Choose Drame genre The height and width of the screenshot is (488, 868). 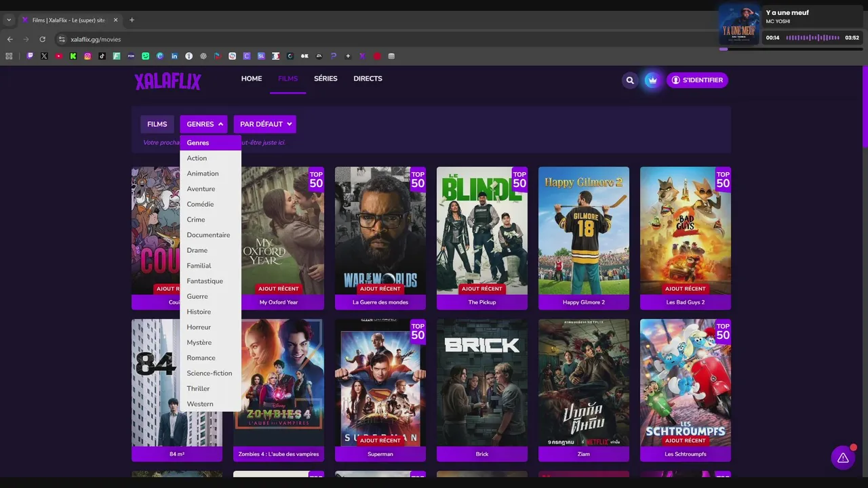point(210,250)
